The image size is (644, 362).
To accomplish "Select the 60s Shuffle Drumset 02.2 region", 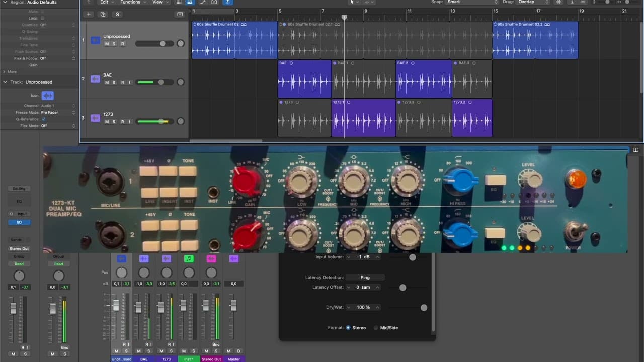I will click(535, 40).
